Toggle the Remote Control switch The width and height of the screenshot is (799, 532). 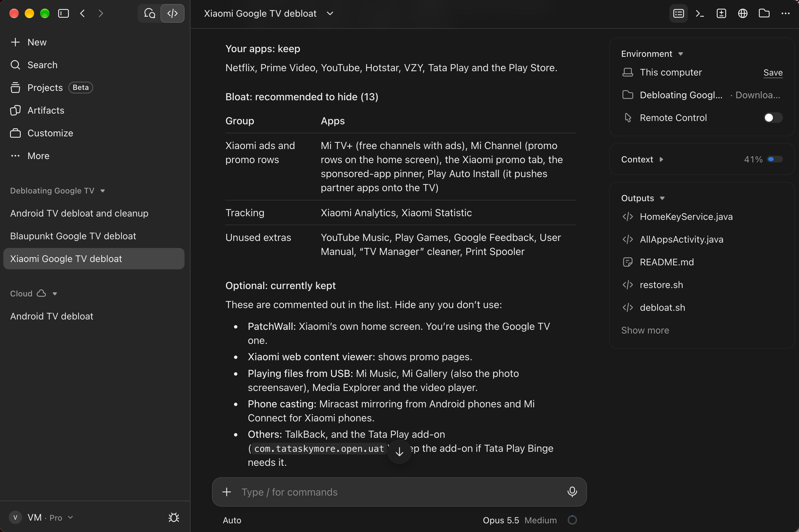click(773, 118)
